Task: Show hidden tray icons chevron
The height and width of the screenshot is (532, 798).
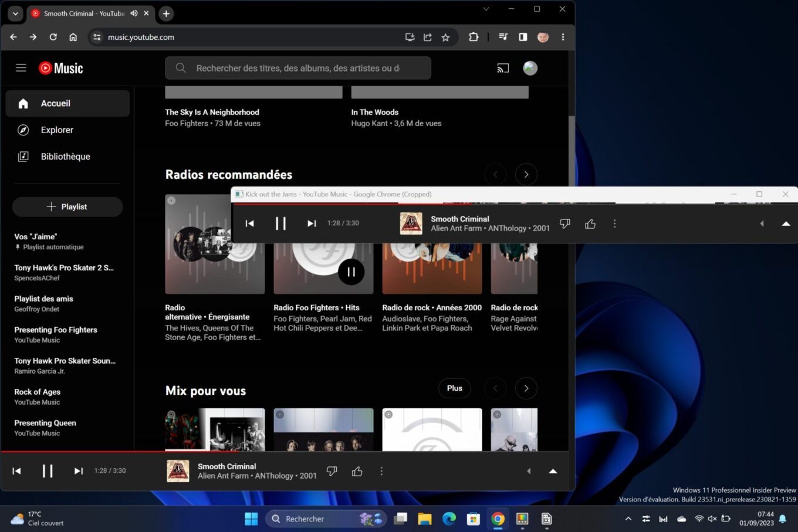Action: click(628, 519)
